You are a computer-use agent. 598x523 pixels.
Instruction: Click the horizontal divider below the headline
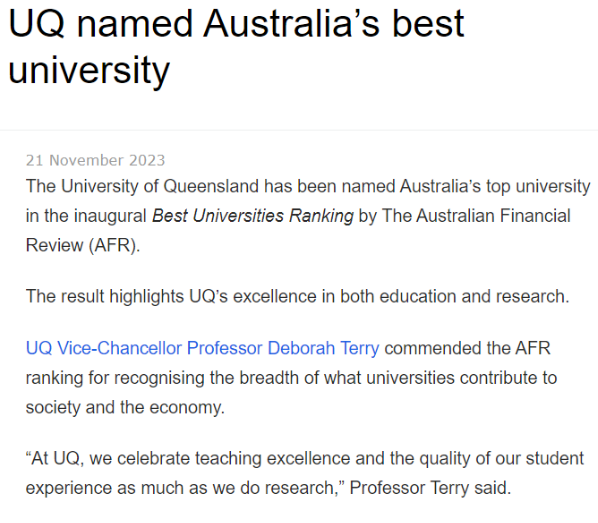tap(299, 130)
